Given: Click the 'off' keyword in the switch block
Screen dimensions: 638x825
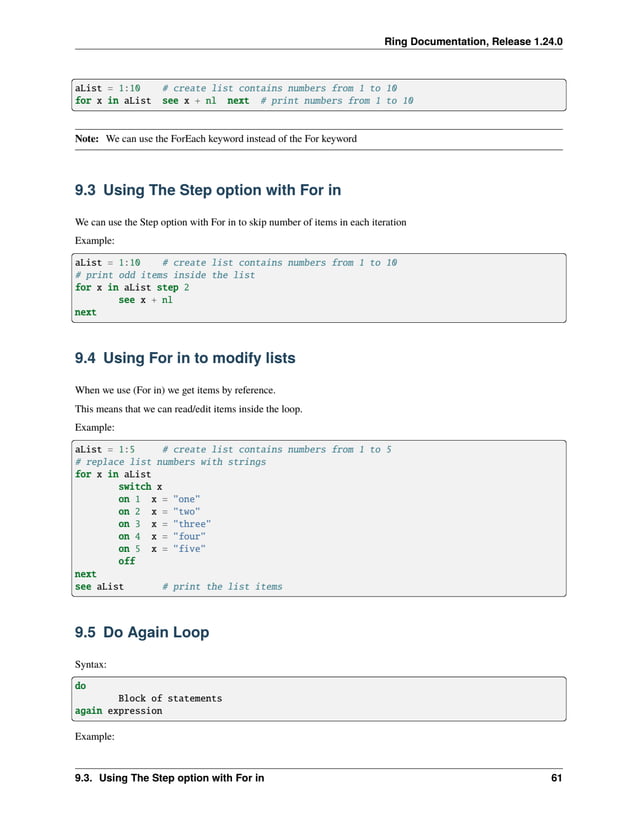Looking at the screenshot, I should (x=127, y=561).
